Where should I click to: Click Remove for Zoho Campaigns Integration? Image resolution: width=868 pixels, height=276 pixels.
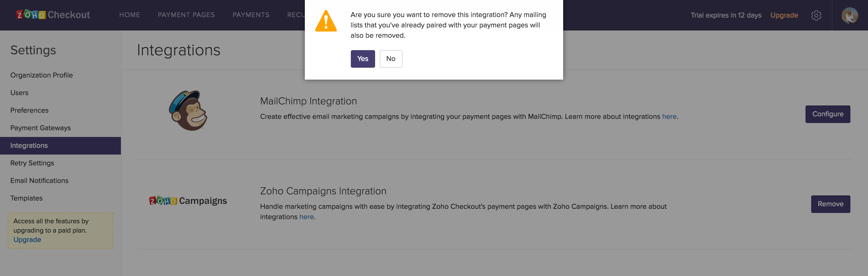pos(830,204)
